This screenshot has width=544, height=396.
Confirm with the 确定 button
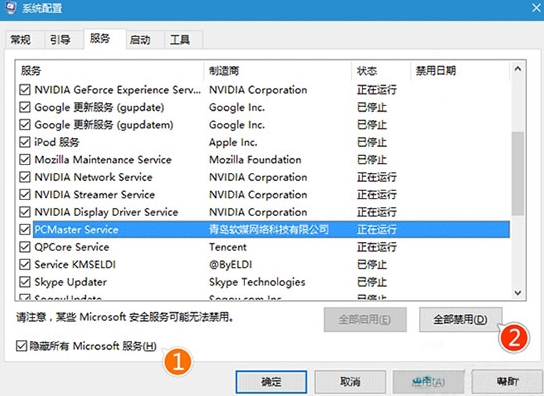coord(271,382)
